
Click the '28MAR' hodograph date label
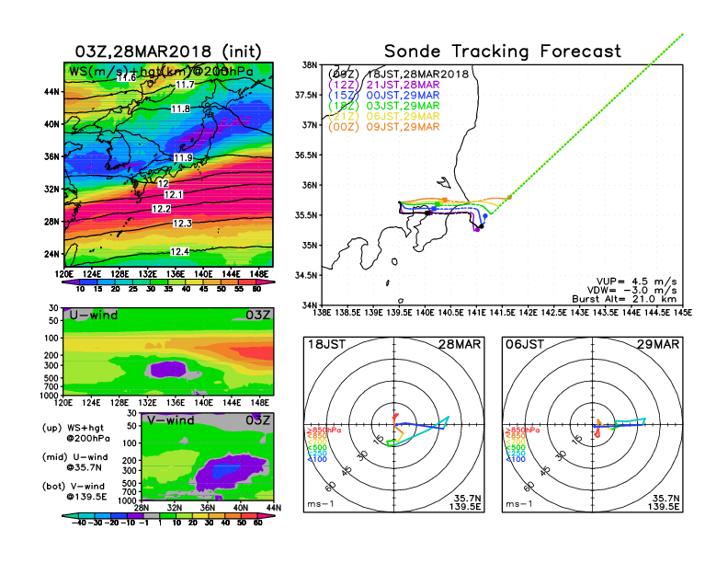[x=460, y=345]
